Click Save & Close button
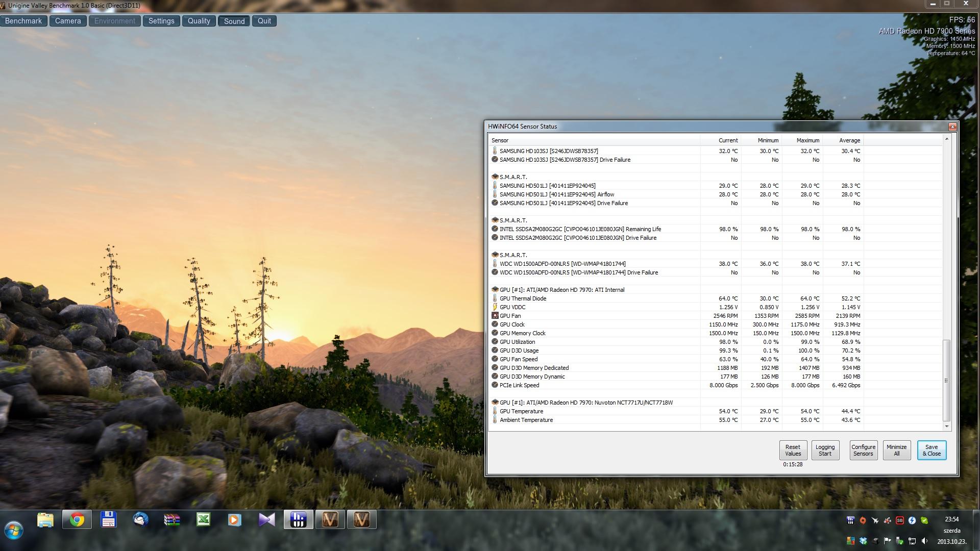This screenshot has width=980, height=551. point(932,450)
